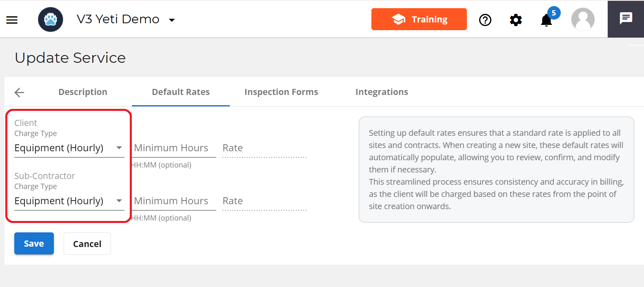View notifications from the bell icon
644x287 pixels.
(546, 20)
